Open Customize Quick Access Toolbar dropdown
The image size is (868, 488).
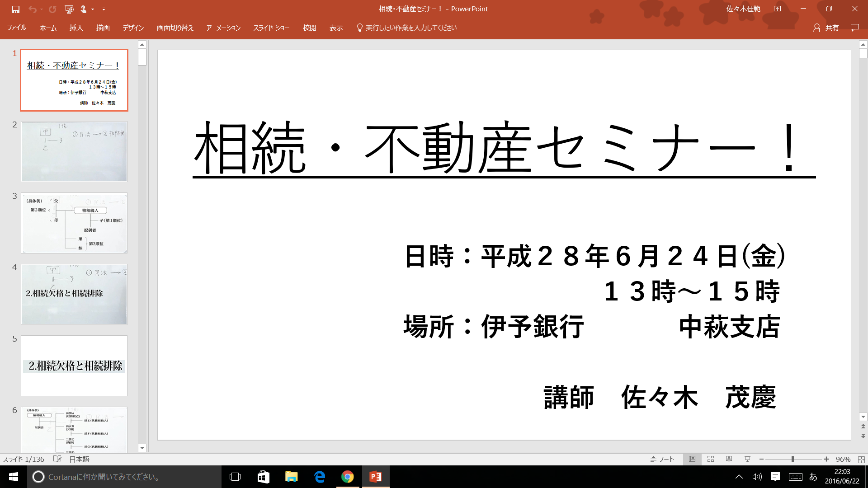[x=104, y=9]
